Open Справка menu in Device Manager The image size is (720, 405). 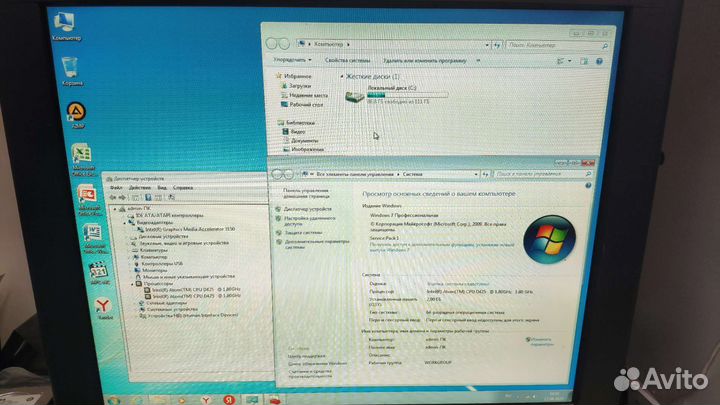tap(183, 188)
